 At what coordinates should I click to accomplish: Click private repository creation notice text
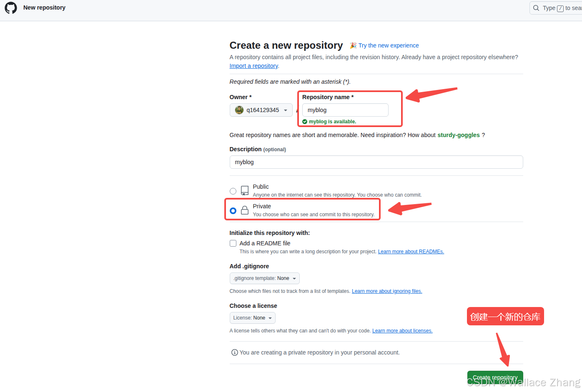320,352
